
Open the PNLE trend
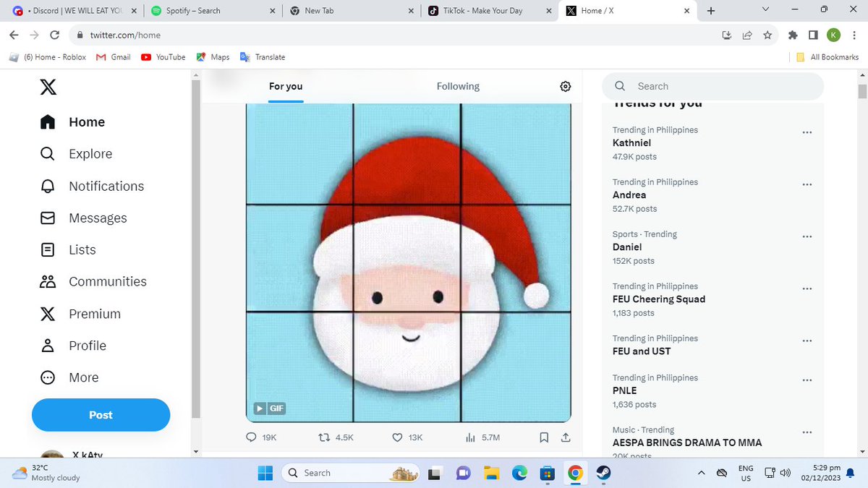624,390
